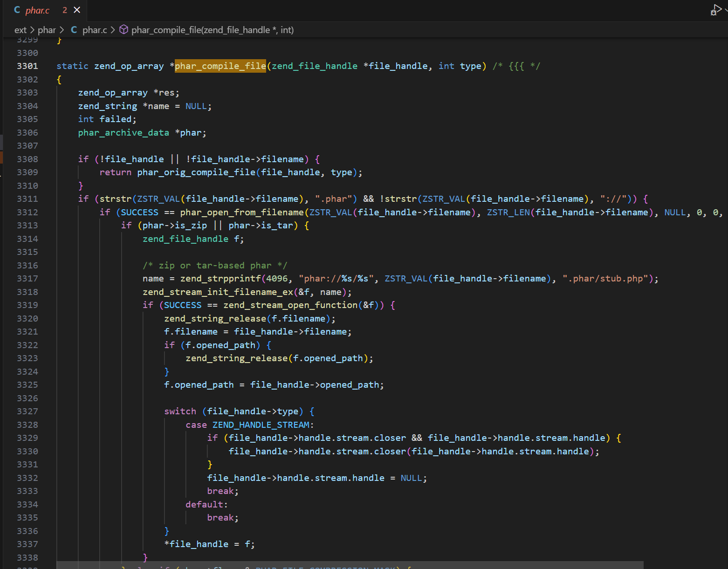Click the ZEND_HANDLE_STREAM case label
This screenshot has width=728, height=569.
coord(261,425)
